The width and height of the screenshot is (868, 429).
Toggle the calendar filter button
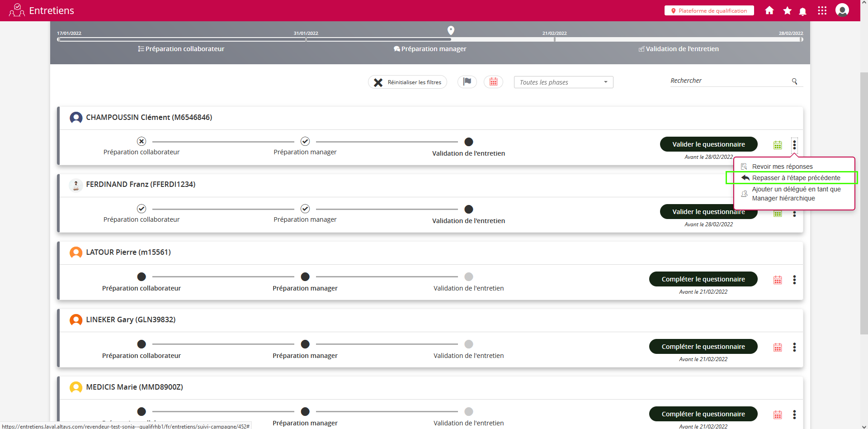[x=493, y=82]
